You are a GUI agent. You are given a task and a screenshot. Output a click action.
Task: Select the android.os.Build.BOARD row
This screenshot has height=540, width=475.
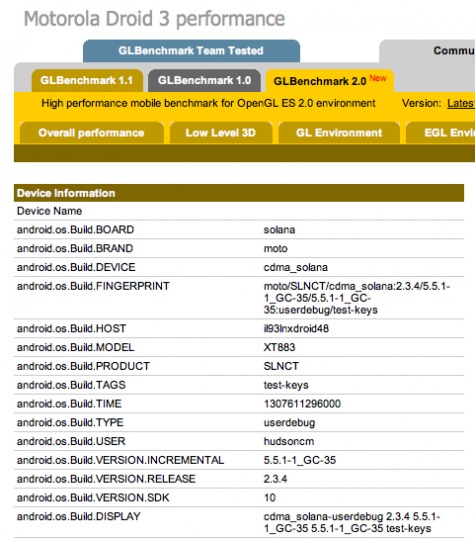click(239, 230)
